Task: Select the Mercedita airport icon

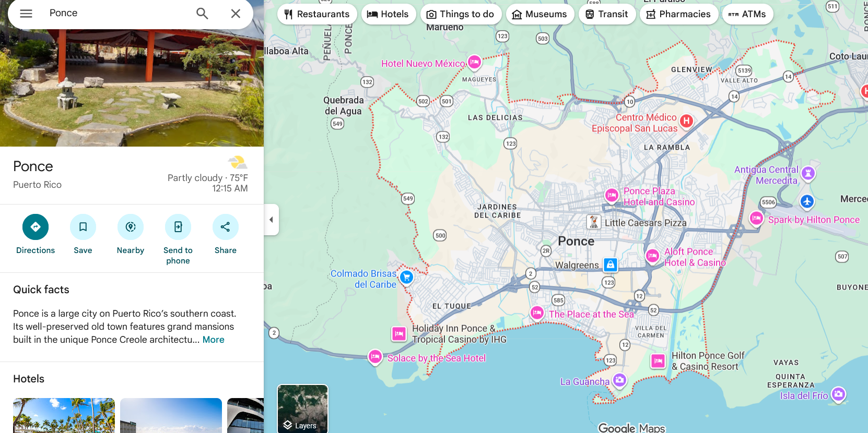Action: pyautogui.click(x=807, y=201)
